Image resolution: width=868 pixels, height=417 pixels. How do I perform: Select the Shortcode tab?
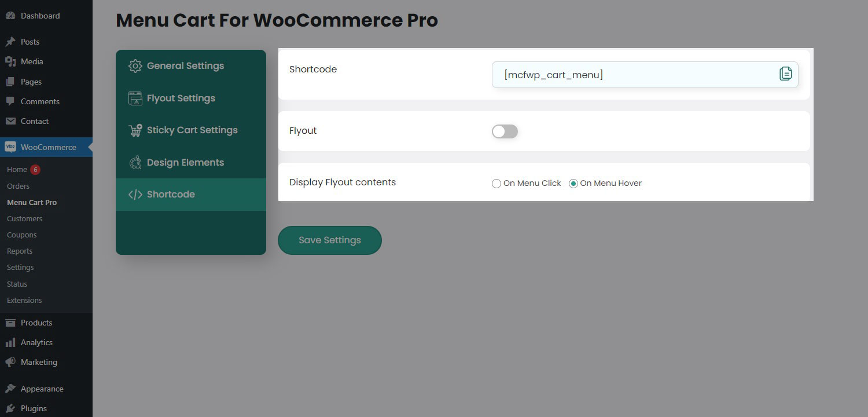(x=191, y=195)
